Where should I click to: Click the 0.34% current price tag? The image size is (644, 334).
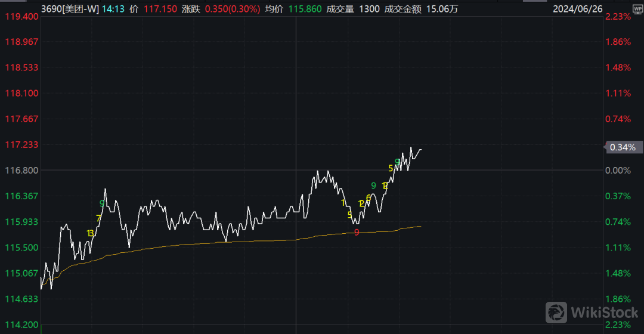point(623,147)
